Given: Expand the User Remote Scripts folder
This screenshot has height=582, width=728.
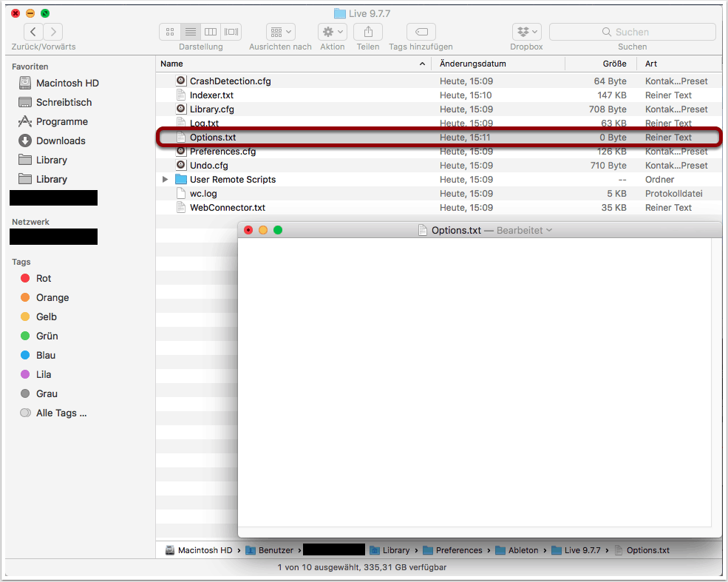Looking at the screenshot, I should coord(166,180).
